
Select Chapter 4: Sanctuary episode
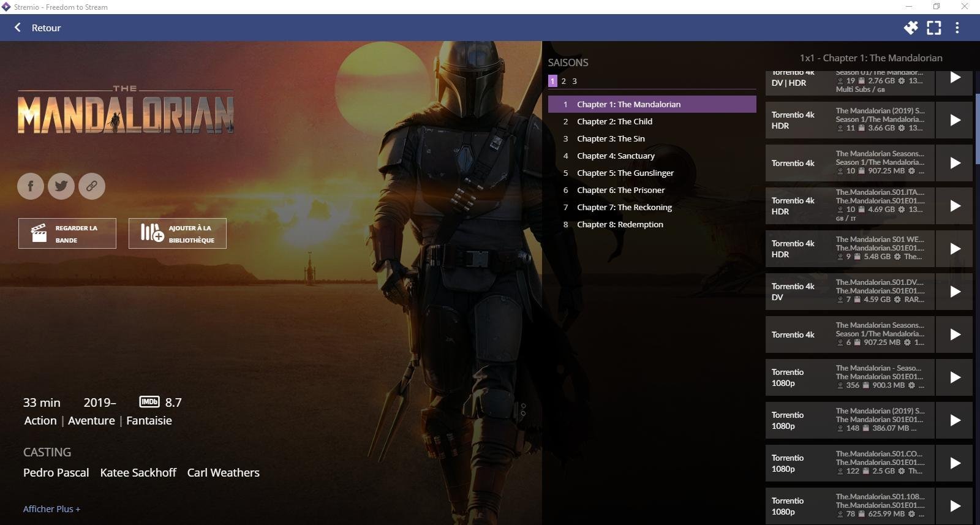[x=652, y=156]
